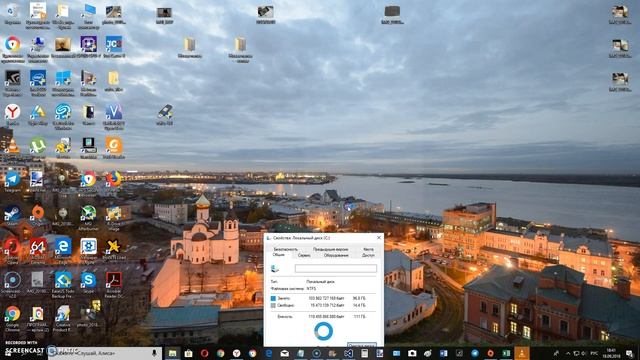The height and width of the screenshot is (360, 640).
Task: Open the blue V application shortcut
Action: point(113,116)
